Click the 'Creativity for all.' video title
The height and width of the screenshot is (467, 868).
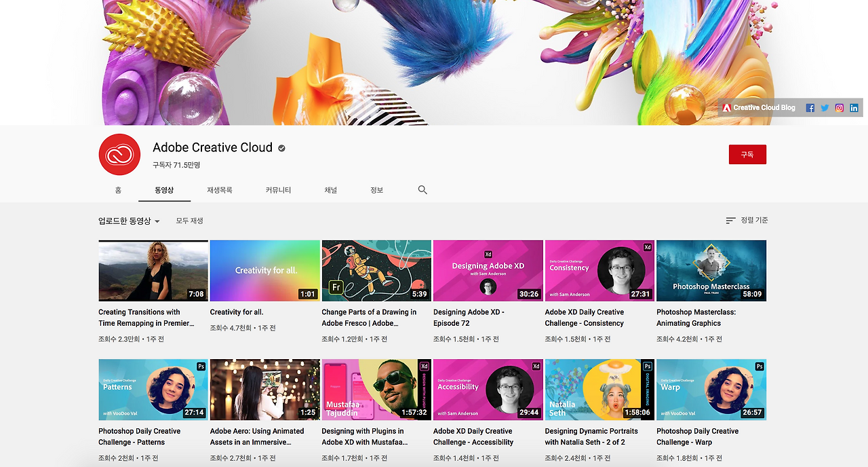coord(237,312)
